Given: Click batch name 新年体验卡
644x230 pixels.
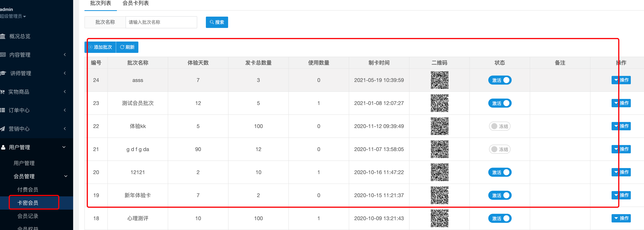Looking at the screenshot, I should click(138, 195).
